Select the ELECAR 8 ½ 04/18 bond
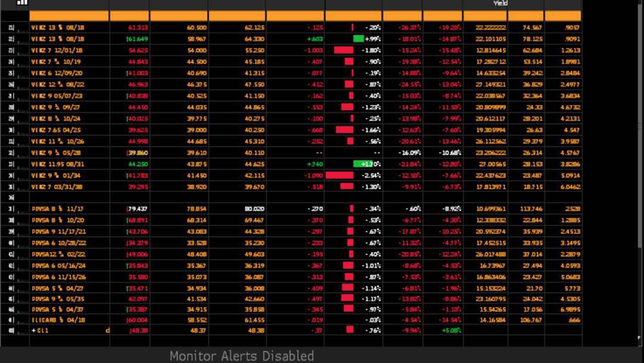 [x=58, y=320]
